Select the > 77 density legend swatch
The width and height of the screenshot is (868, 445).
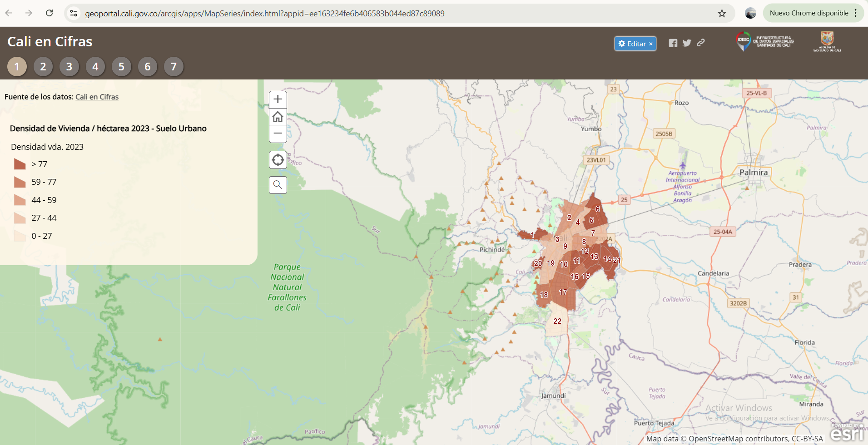[x=20, y=164]
